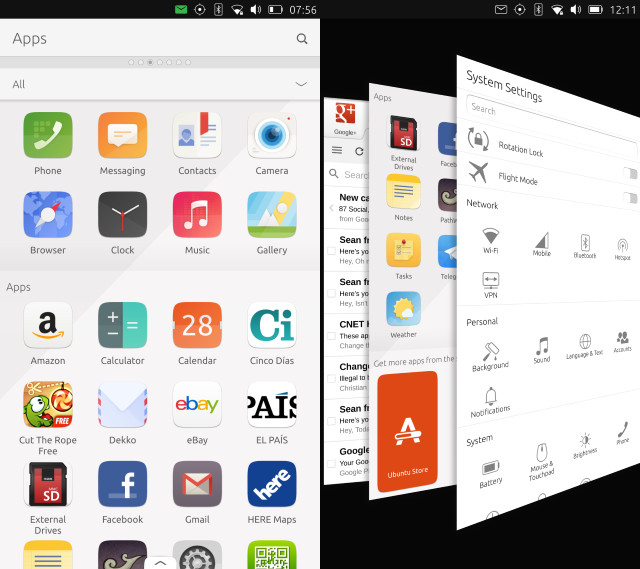The image size is (640, 569).
Task: Open Battery settings
Action: coord(491,474)
